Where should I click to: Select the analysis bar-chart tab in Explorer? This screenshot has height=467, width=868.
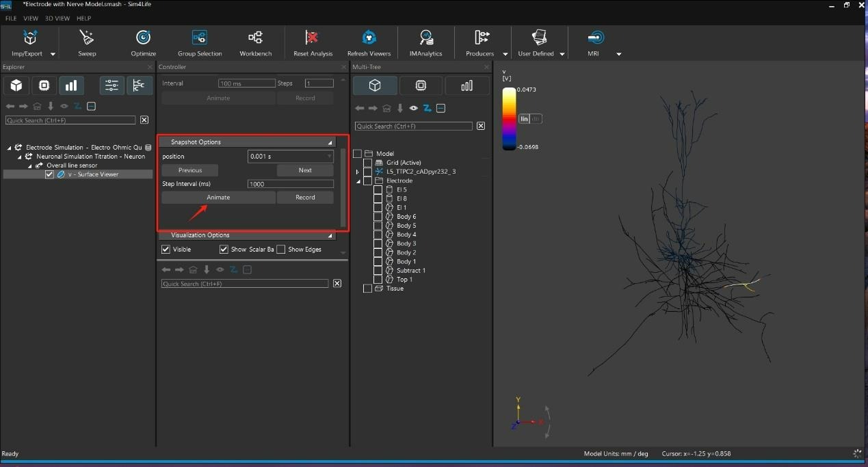tap(70, 85)
